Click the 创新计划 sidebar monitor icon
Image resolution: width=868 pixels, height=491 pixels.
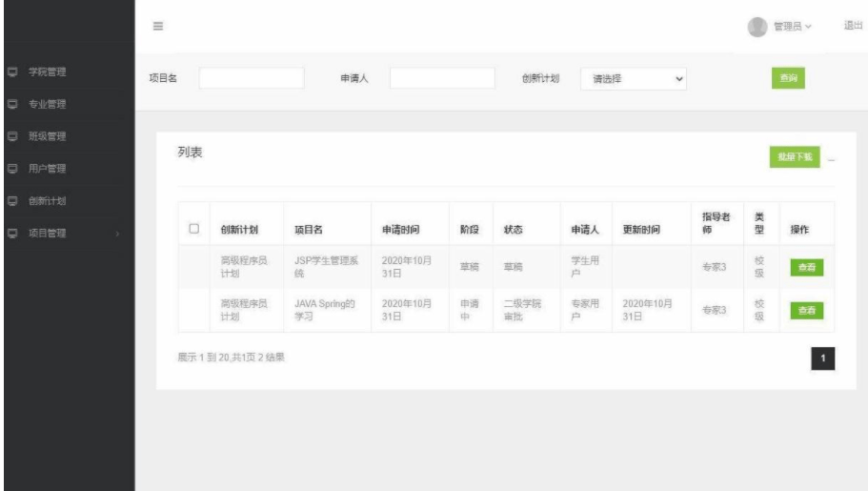tap(12, 201)
